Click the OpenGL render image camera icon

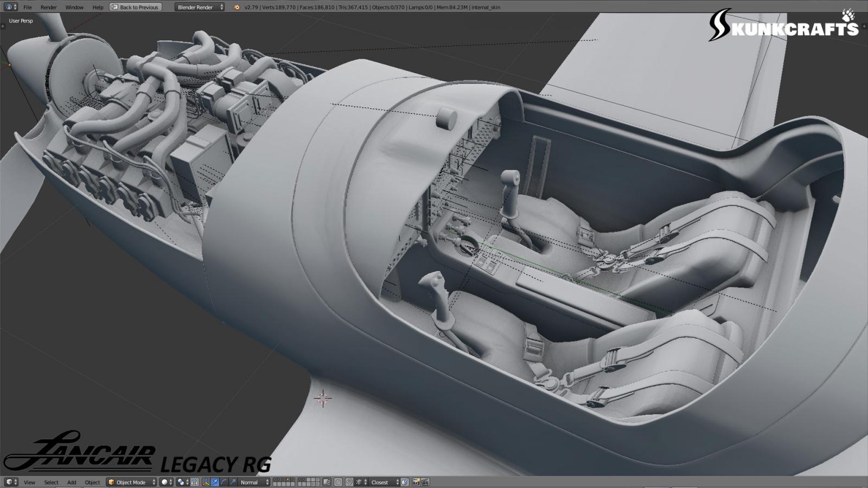click(417, 482)
